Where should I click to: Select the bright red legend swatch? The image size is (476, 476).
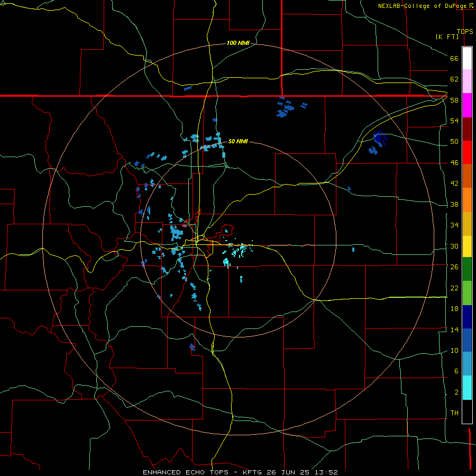[x=467, y=152]
